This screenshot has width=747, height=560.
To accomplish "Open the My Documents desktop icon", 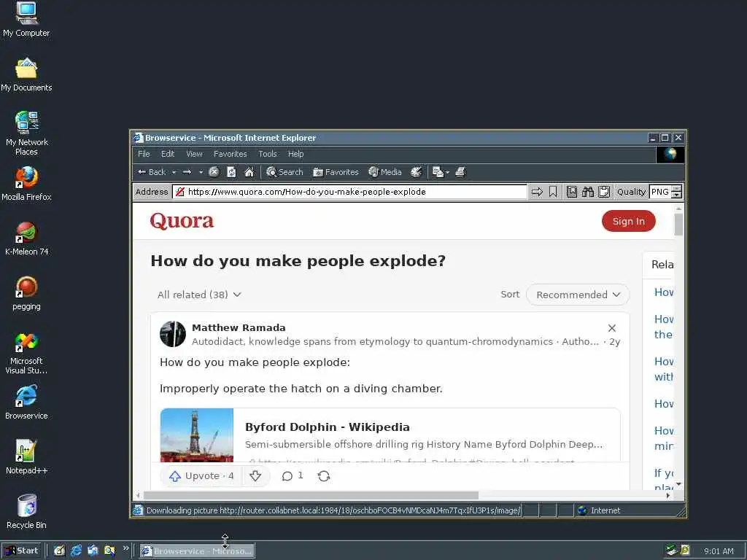I will 26,75.
